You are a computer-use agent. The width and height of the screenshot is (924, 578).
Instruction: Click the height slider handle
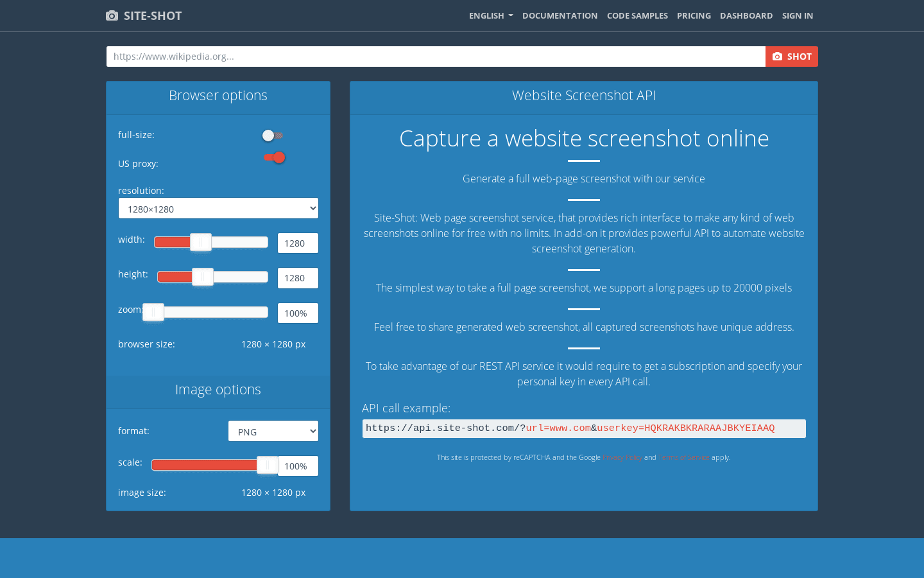(203, 277)
